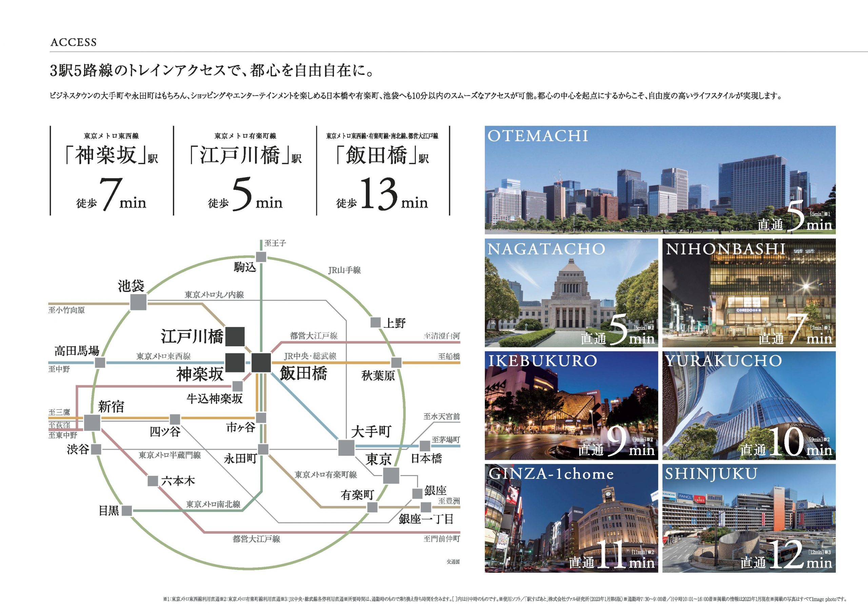The width and height of the screenshot is (868, 613).
Task: Click the 「飯田橋」駅 徒歩13min block
Action: (383, 171)
